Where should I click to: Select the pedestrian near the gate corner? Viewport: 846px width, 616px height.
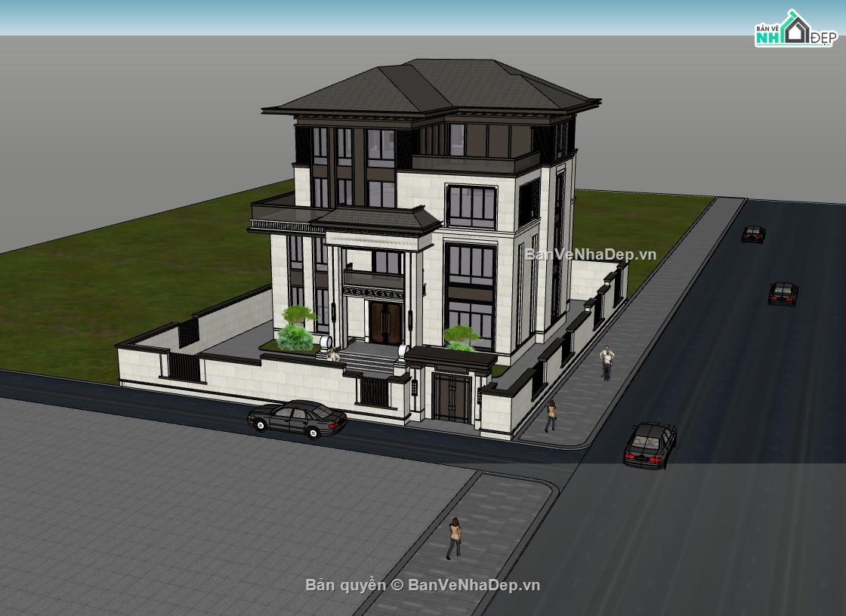(551, 416)
